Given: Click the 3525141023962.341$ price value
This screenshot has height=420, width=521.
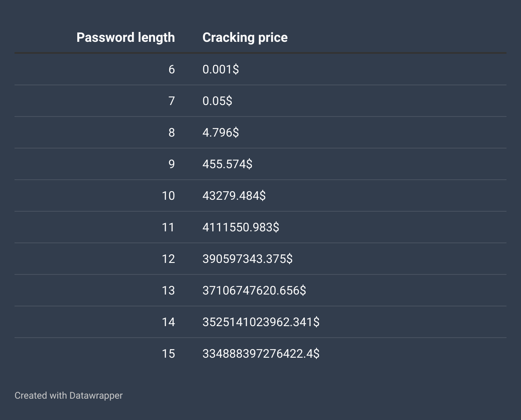Looking at the screenshot, I should [260, 322].
